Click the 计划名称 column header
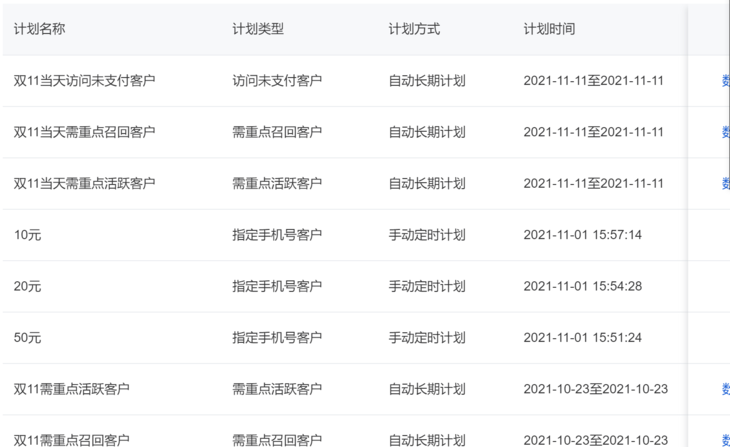Screen dimensions: 730x447 coord(40,29)
